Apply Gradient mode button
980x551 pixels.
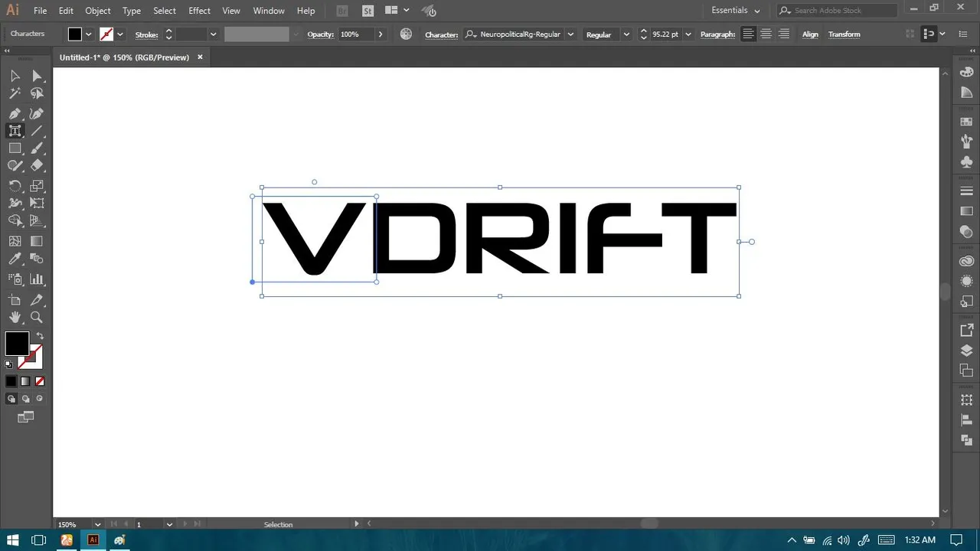pos(25,381)
